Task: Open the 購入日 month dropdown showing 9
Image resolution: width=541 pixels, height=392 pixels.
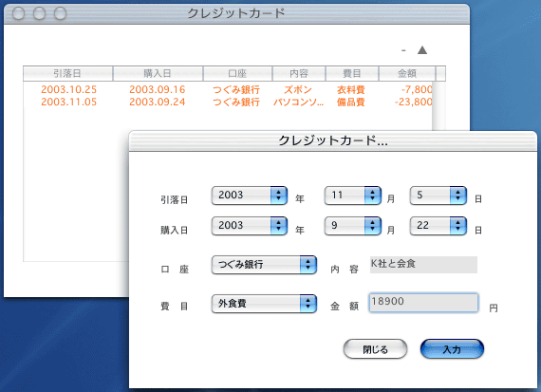Action: [353, 226]
